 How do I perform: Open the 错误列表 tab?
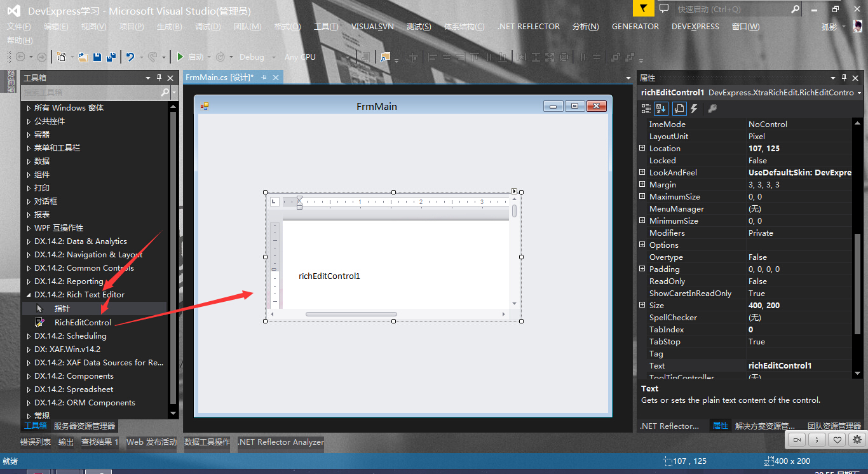point(36,442)
